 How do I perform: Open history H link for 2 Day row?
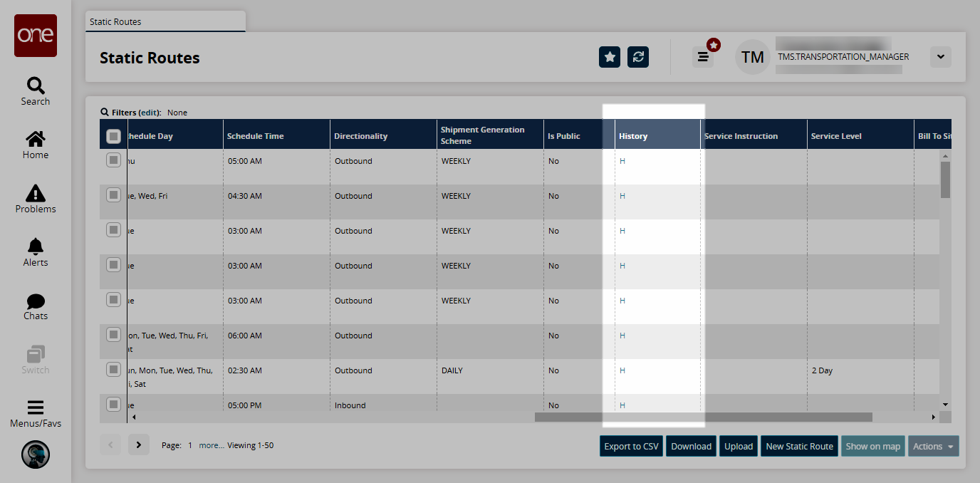point(622,370)
